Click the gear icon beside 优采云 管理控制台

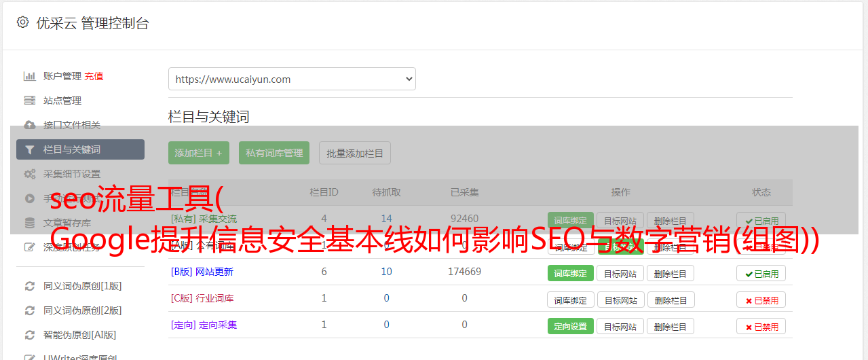[x=22, y=22]
